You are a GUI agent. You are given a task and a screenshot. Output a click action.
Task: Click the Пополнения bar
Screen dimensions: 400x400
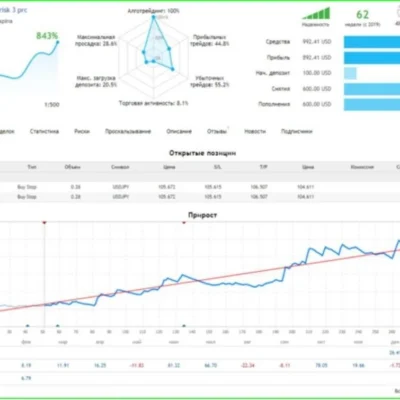click(x=372, y=104)
